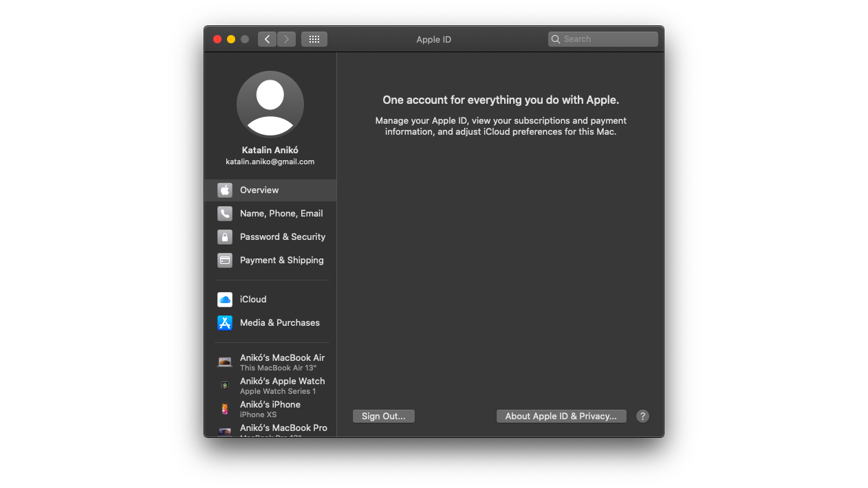Image resolution: width=868 pixels, height=488 pixels.
Task: Click the Apple logo Overview icon
Action: [x=225, y=190]
